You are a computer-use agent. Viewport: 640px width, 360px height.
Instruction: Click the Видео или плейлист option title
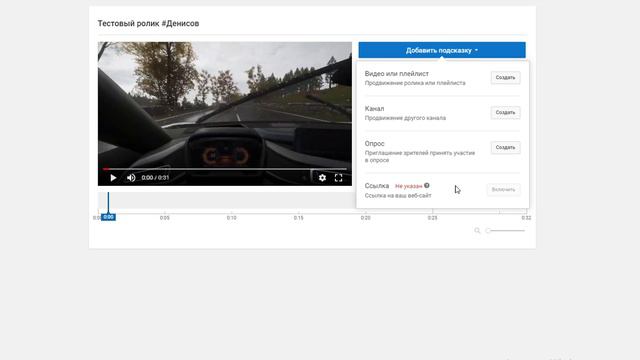point(397,73)
